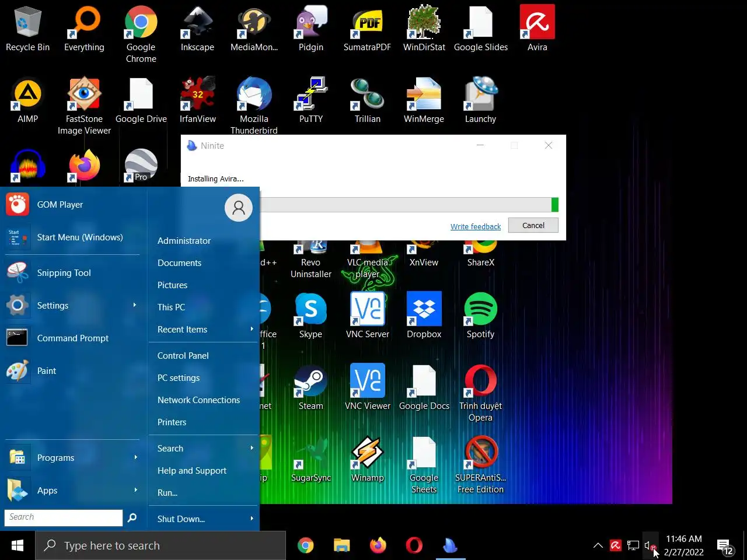Open the Dropbox desktop shortcut

[x=424, y=316]
